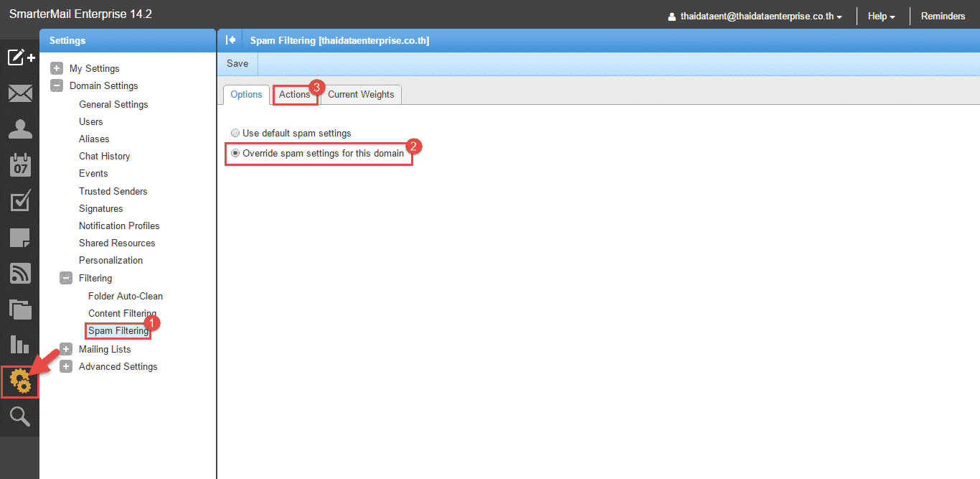Switch to the Actions tab
The height and width of the screenshot is (479, 980).
(294, 95)
